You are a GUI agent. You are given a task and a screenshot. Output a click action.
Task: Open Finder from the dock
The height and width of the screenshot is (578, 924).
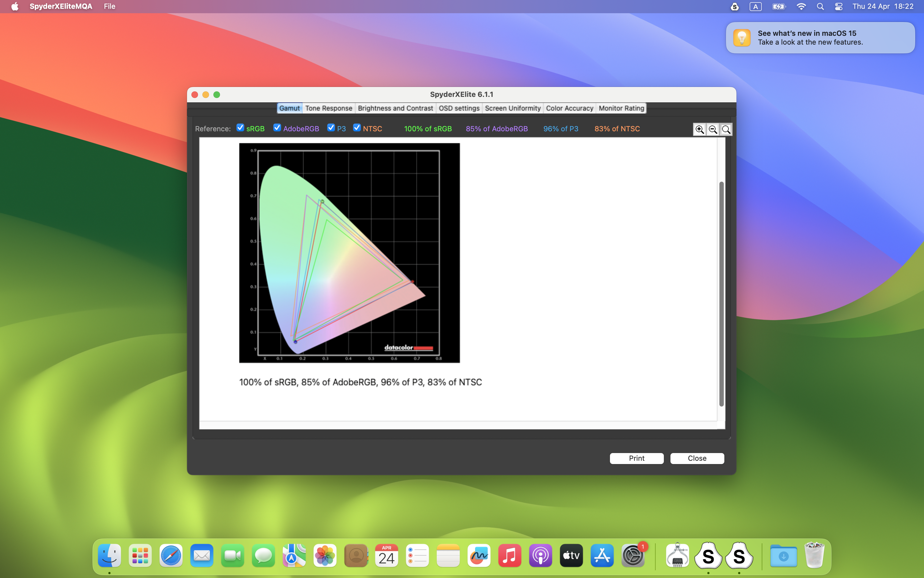(x=109, y=555)
